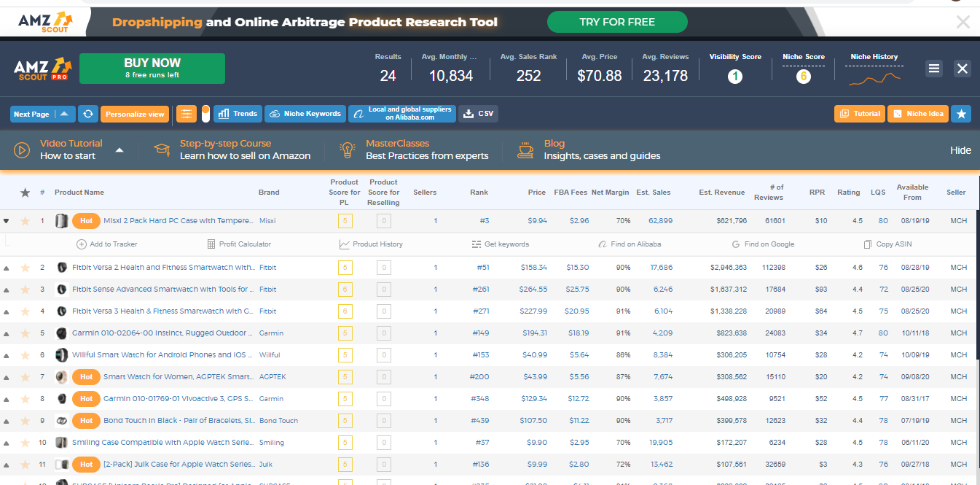This screenshot has width=980, height=485.
Task: Click the star icon in table header
Action: [25, 193]
